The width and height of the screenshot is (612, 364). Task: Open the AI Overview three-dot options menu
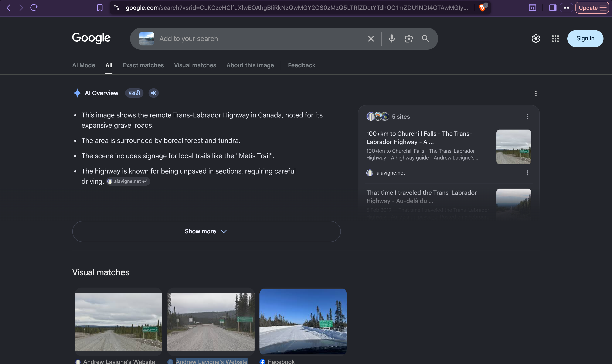click(536, 93)
